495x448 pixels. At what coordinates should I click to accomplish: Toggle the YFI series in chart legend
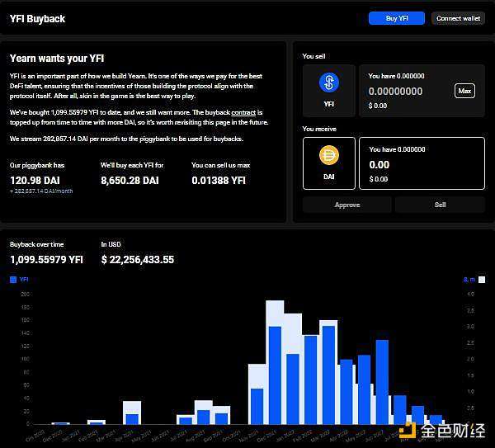coord(19,280)
